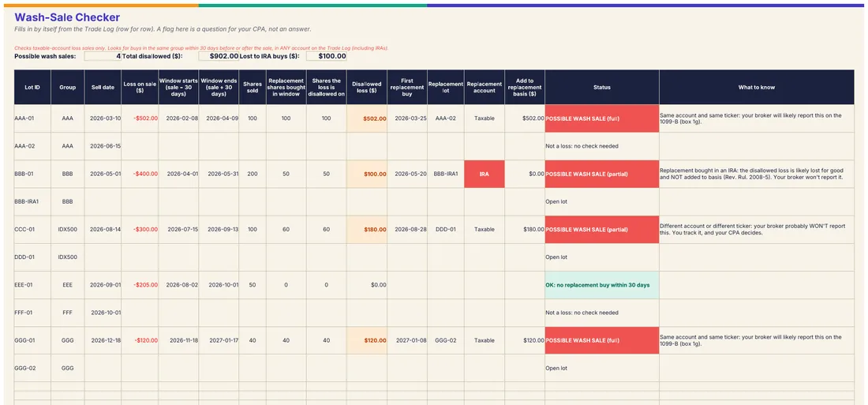Image resolution: width=868 pixels, height=405 pixels.
Task: Click the Shares sold column header
Action: click(253, 87)
